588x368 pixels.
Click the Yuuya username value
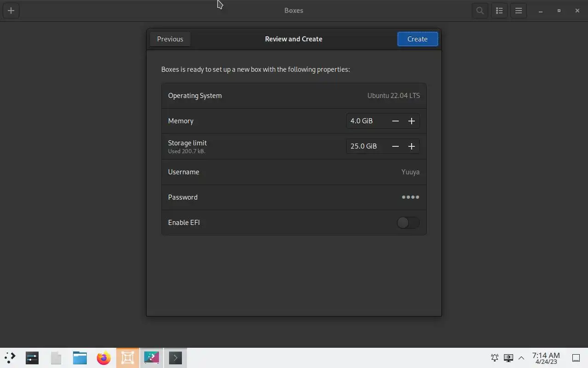pos(410,172)
